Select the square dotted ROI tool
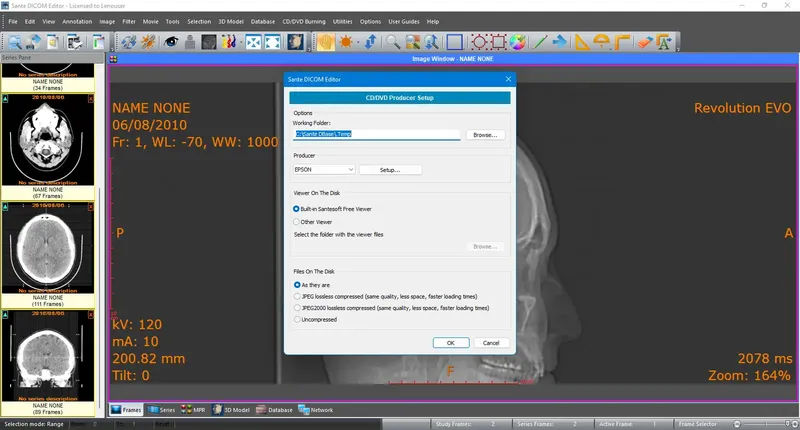This screenshot has height=430, width=800. [x=498, y=42]
